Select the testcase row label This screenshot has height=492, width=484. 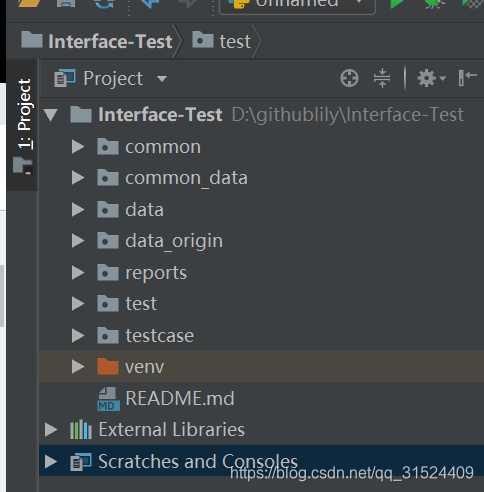coord(159,335)
